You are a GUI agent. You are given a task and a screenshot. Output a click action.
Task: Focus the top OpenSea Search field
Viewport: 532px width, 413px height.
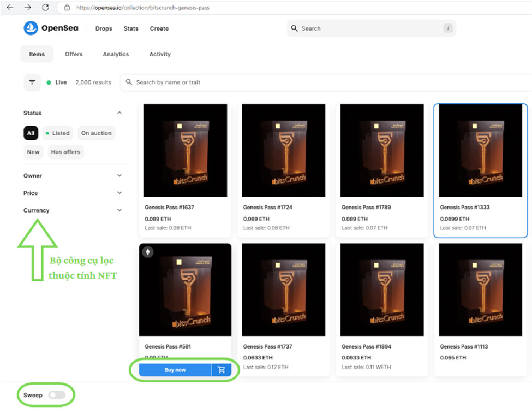[371, 28]
